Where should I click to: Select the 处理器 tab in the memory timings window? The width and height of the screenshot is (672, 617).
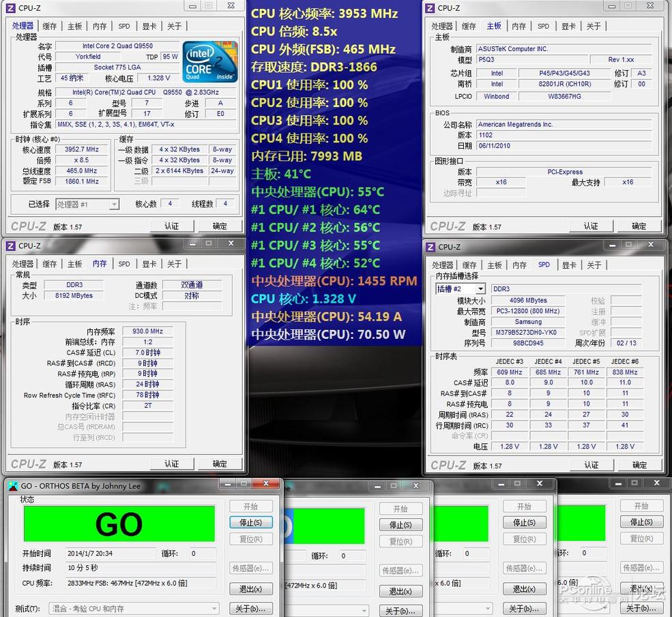[23, 264]
